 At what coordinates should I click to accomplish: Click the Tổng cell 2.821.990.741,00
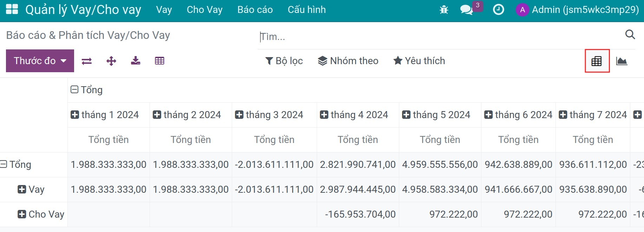358,165
